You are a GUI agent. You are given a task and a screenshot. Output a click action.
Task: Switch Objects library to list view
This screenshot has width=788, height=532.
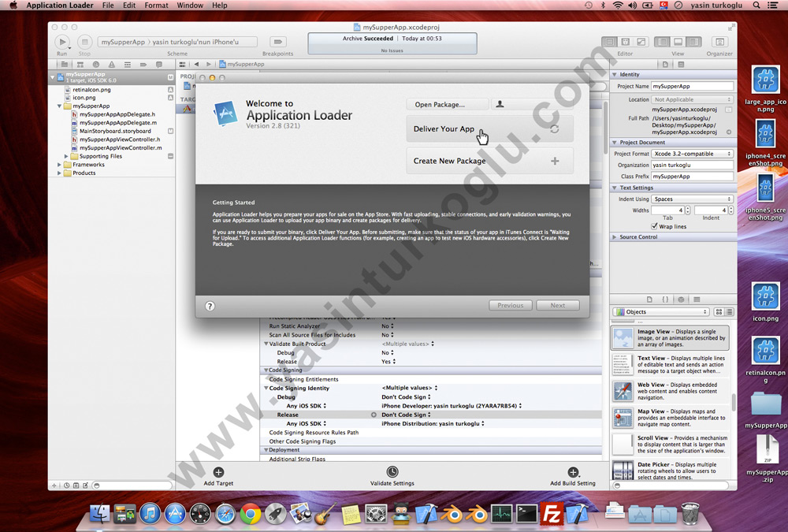(x=729, y=312)
